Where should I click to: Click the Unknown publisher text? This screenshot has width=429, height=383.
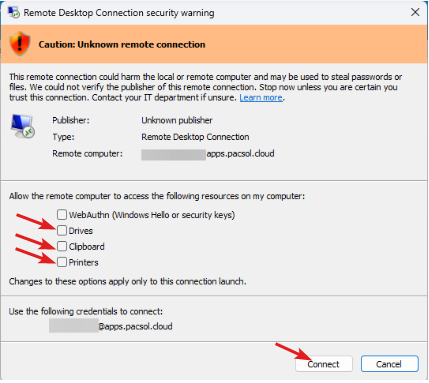pos(177,120)
